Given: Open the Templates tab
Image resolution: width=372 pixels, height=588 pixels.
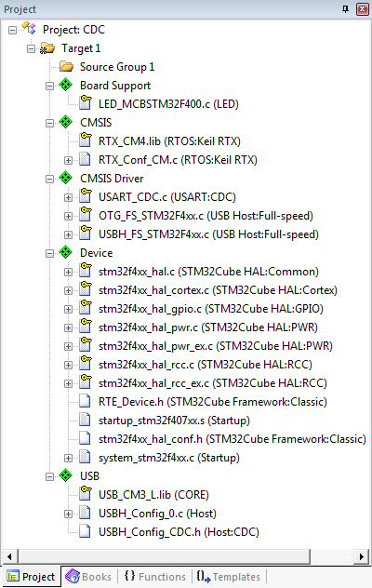Looking at the screenshot, I should click(x=229, y=577).
